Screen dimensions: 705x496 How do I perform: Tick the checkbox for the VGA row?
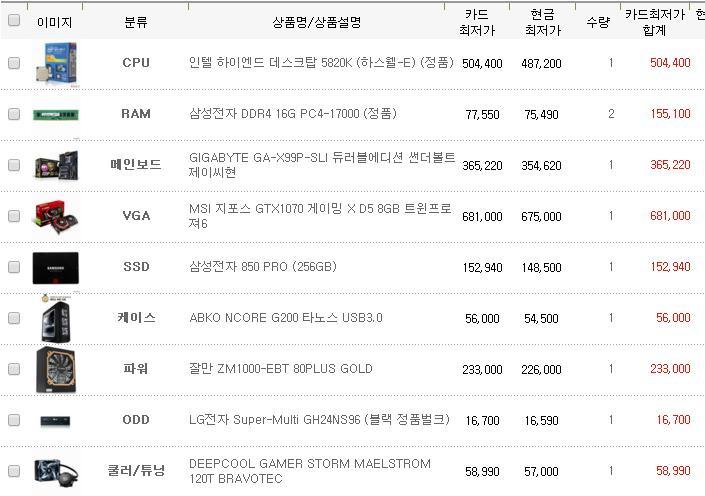14,216
